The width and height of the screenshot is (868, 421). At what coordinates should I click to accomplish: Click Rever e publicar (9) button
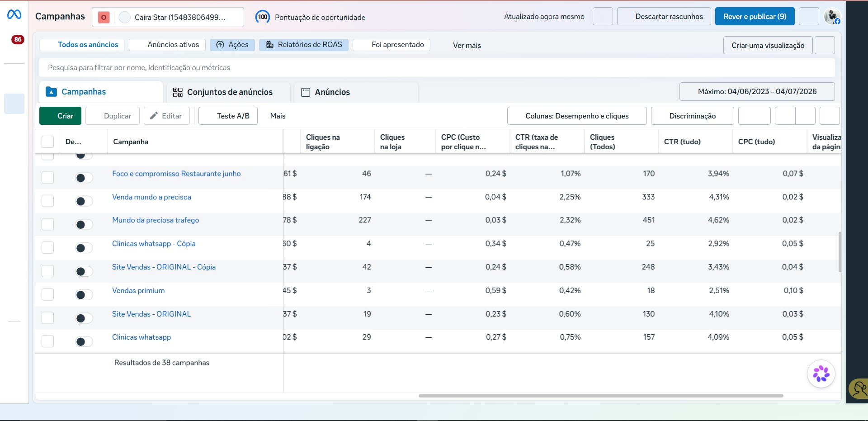point(755,16)
